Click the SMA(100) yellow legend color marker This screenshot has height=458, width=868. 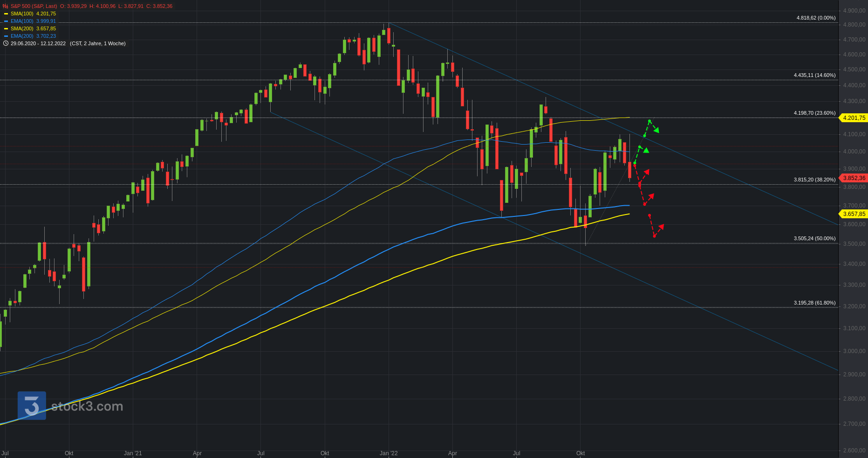[6, 14]
